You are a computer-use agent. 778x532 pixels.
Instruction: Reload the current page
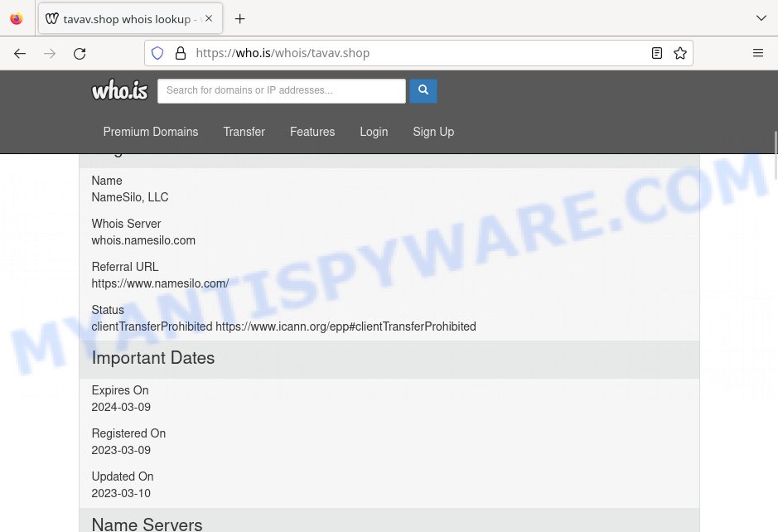[80, 53]
